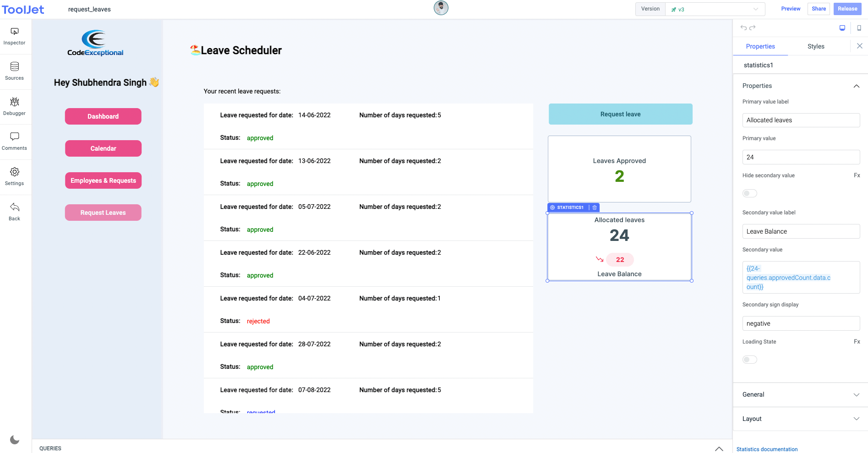Click the Primary value label input field

click(x=801, y=120)
